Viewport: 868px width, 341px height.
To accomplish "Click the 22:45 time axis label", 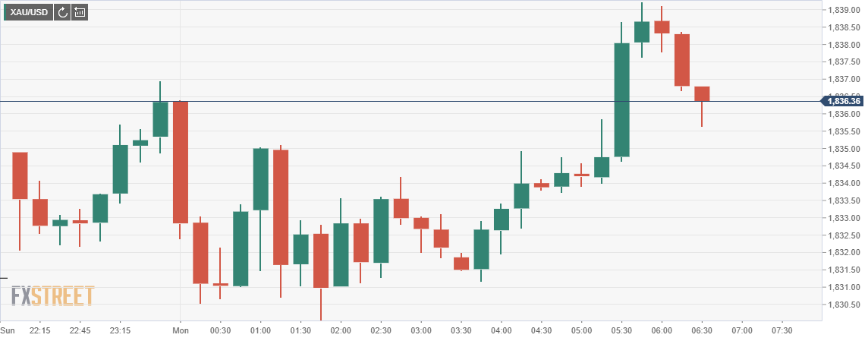I will 80,331.
